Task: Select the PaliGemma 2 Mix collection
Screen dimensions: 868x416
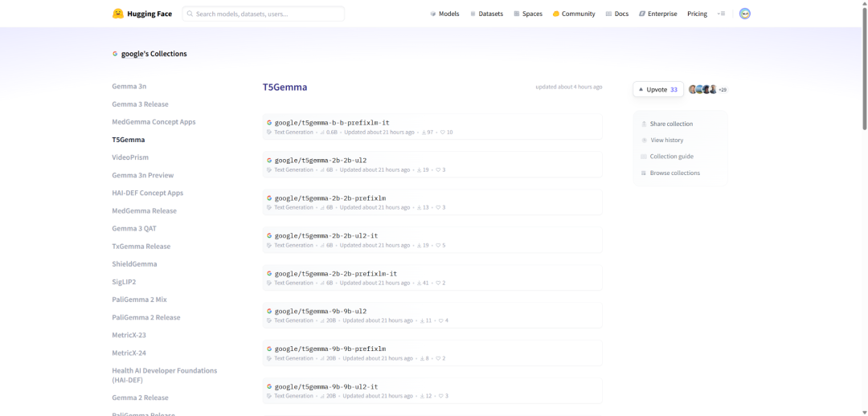Action: [140, 300]
